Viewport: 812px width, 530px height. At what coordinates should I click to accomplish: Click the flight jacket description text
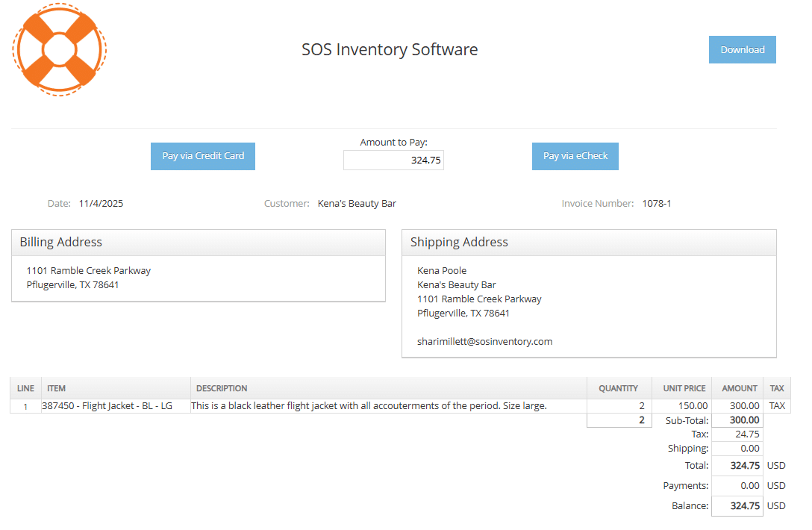(369, 406)
